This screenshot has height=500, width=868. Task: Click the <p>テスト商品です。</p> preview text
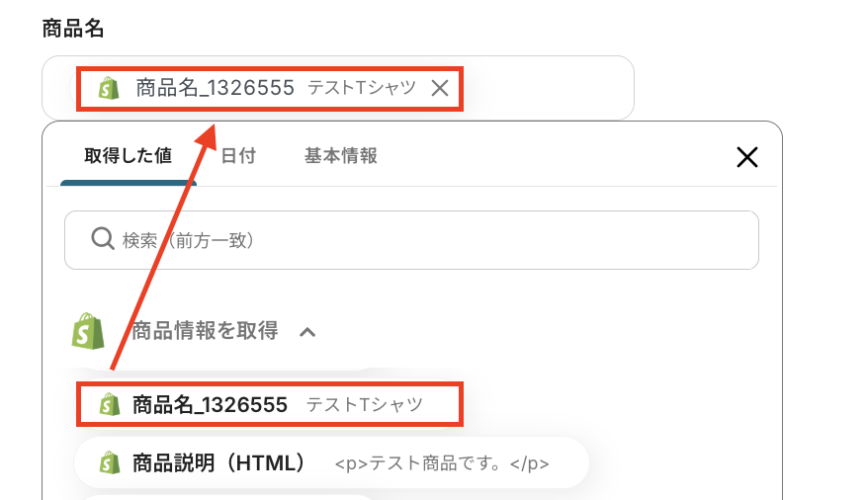click(x=441, y=463)
